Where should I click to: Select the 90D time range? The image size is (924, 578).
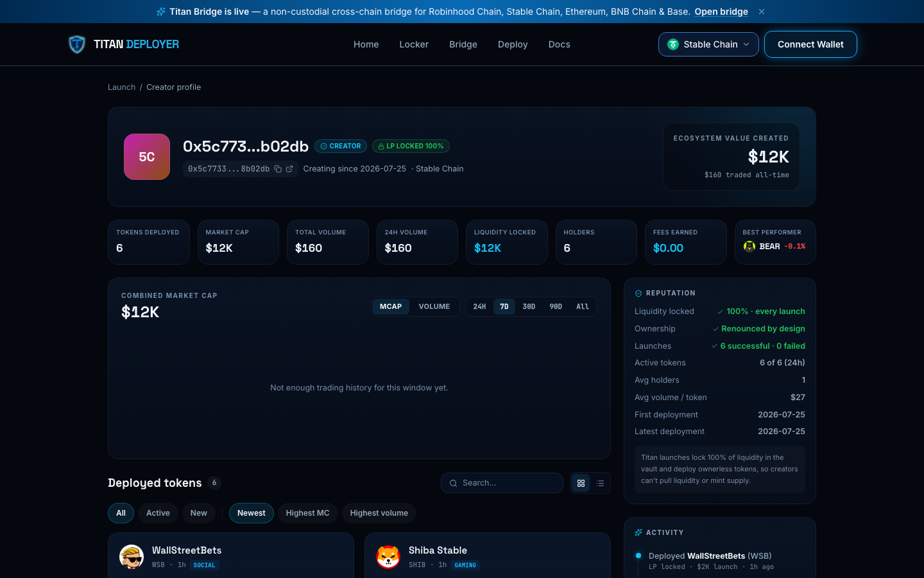[x=556, y=307]
